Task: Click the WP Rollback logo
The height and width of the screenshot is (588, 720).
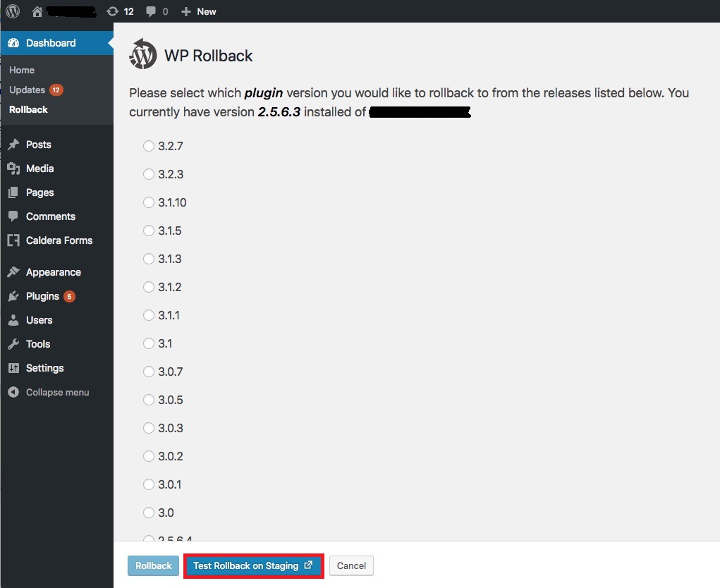Action: click(x=143, y=54)
